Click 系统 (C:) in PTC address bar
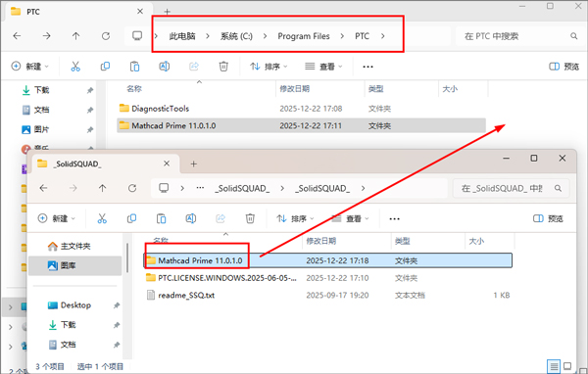Image resolution: width=588 pixels, height=374 pixels. [236, 36]
